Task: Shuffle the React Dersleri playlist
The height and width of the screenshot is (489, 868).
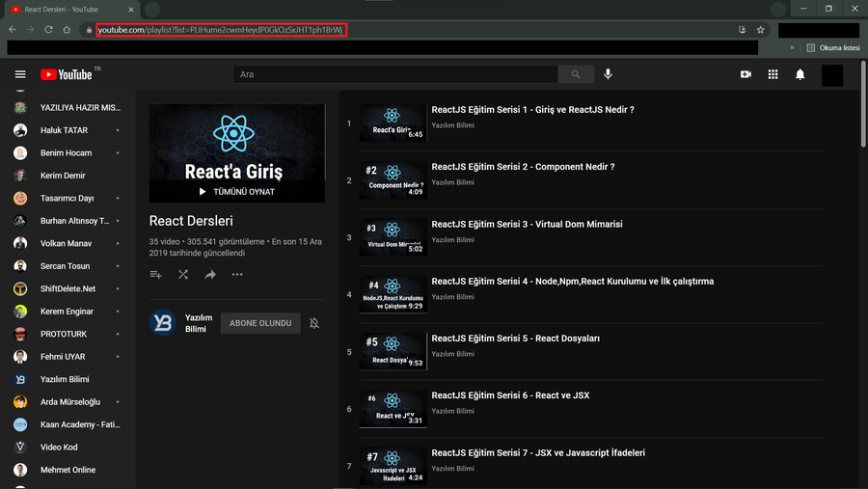Action: 183,275
